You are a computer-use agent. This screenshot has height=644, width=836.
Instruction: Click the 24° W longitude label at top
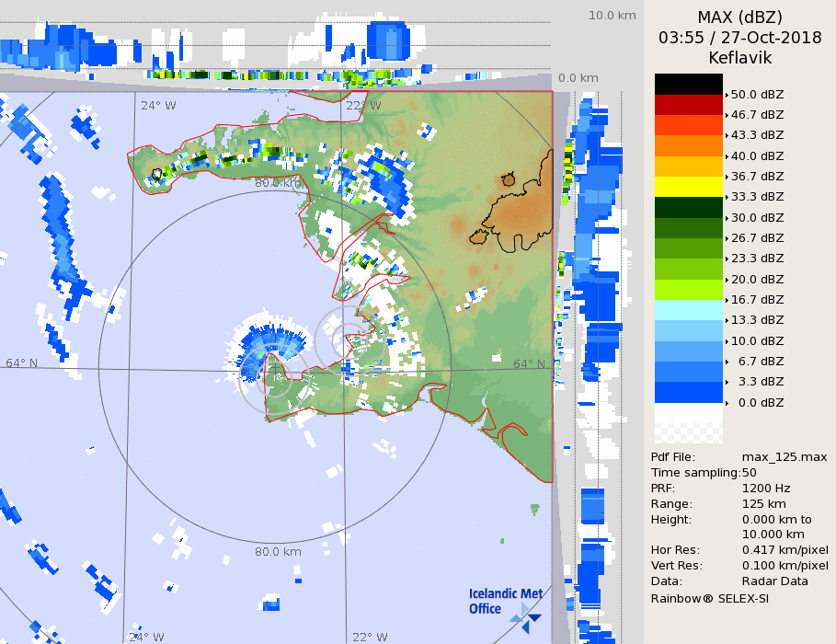pos(158,105)
